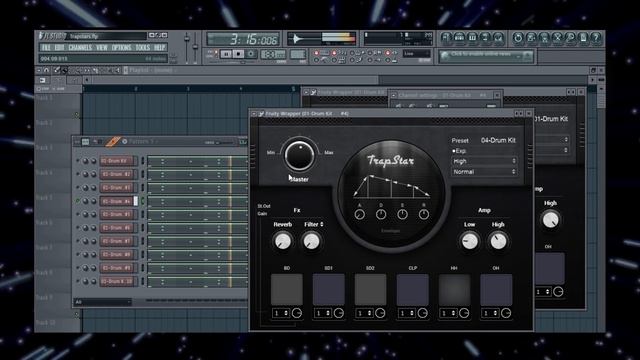Screen dimensions: 640x360
Task: Click the Amp Low knob
Action: (469, 241)
